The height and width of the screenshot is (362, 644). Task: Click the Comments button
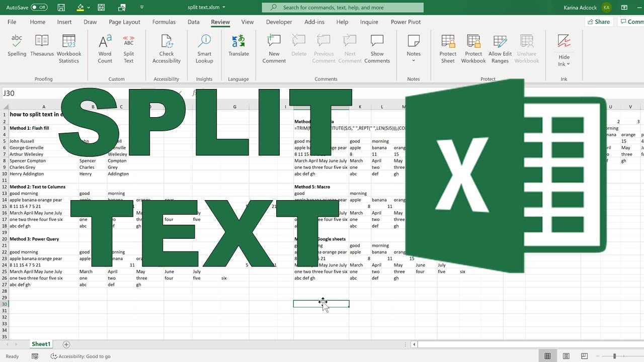pos(631,22)
